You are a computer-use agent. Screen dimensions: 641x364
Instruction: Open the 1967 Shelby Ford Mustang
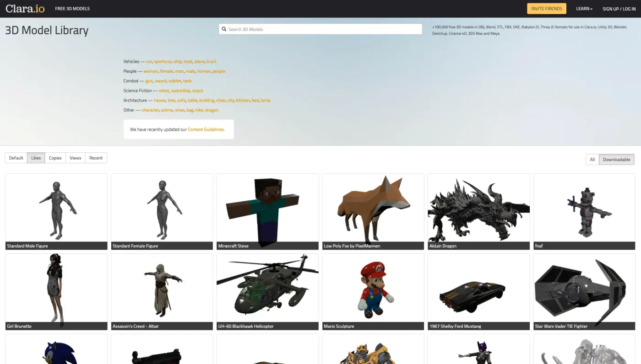tap(479, 292)
